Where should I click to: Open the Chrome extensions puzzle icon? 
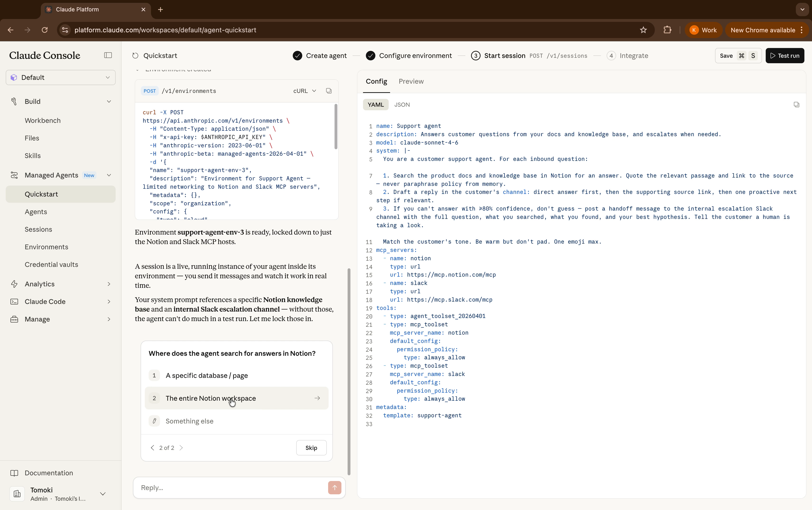[x=667, y=30]
